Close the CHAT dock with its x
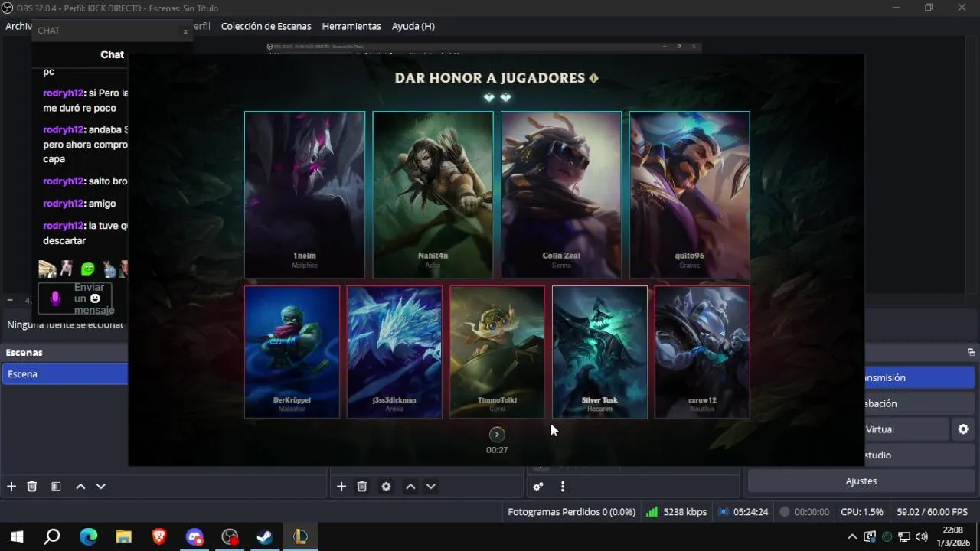The height and width of the screenshot is (551, 980). coord(185,31)
